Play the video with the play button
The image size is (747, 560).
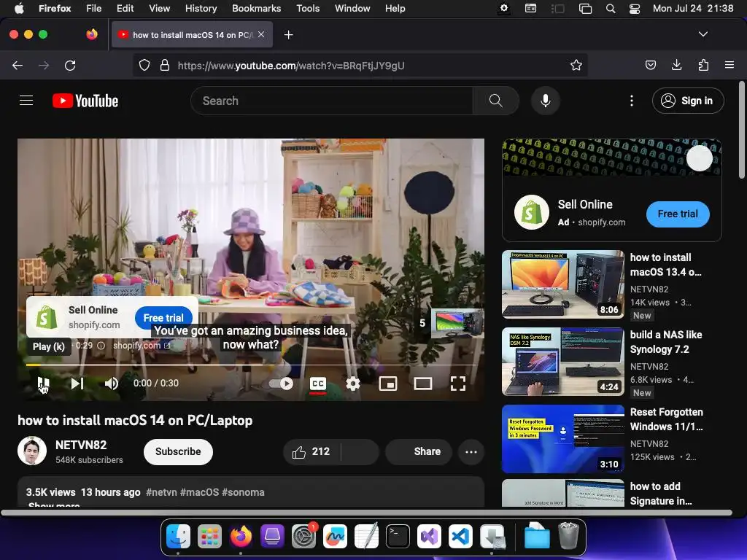coord(43,384)
